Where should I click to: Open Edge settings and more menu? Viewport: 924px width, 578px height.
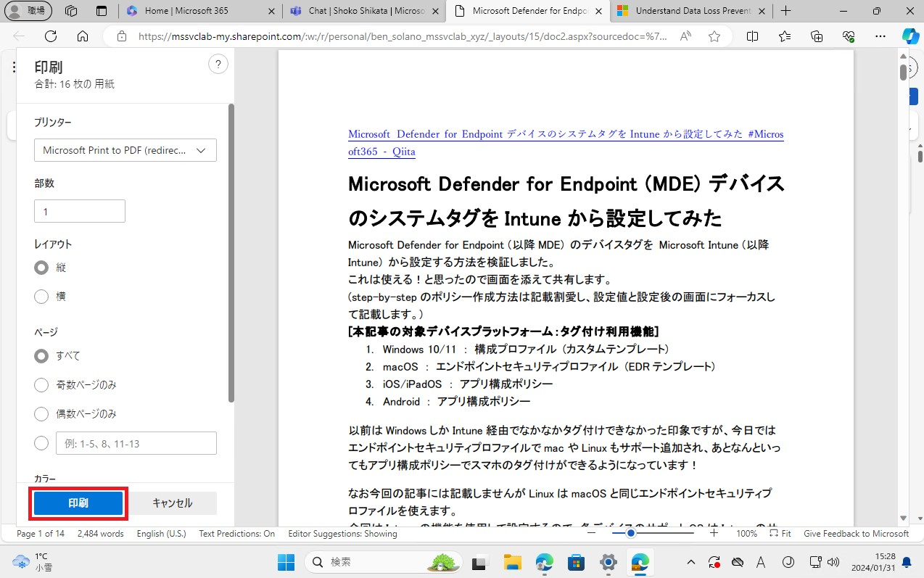tap(880, 36)
